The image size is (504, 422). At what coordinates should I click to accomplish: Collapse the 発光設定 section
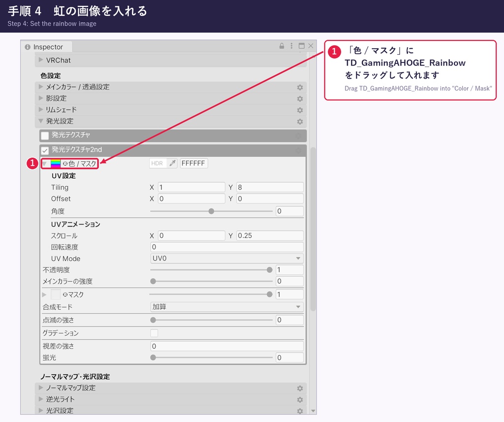point(41,121)
